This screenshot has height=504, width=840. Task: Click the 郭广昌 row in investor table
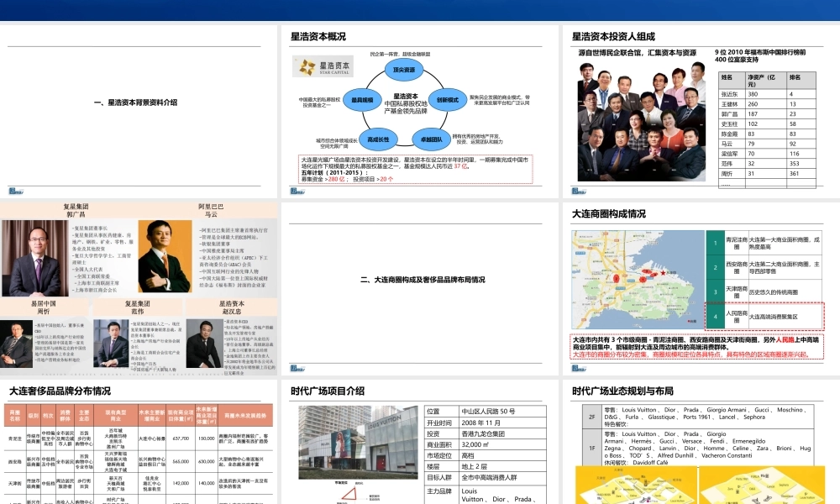pyautogui.click(x=767, y=113)
